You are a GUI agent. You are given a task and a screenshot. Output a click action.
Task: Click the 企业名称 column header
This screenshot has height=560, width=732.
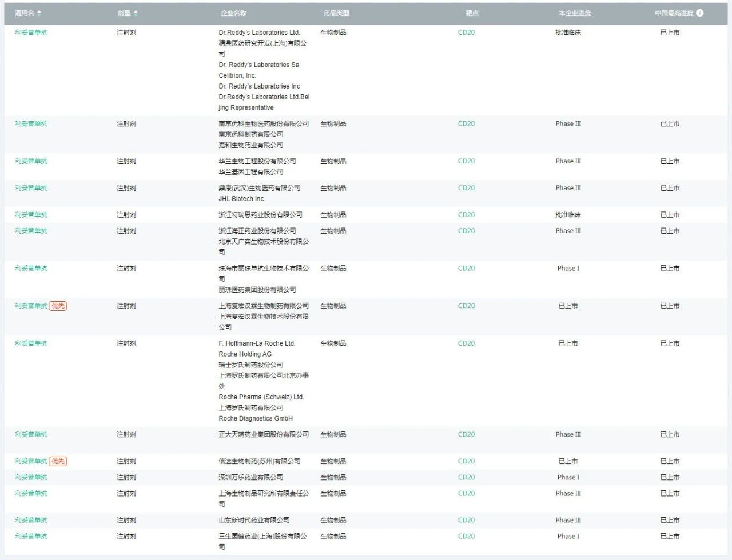pyautogui.click(x=233, y=13)
